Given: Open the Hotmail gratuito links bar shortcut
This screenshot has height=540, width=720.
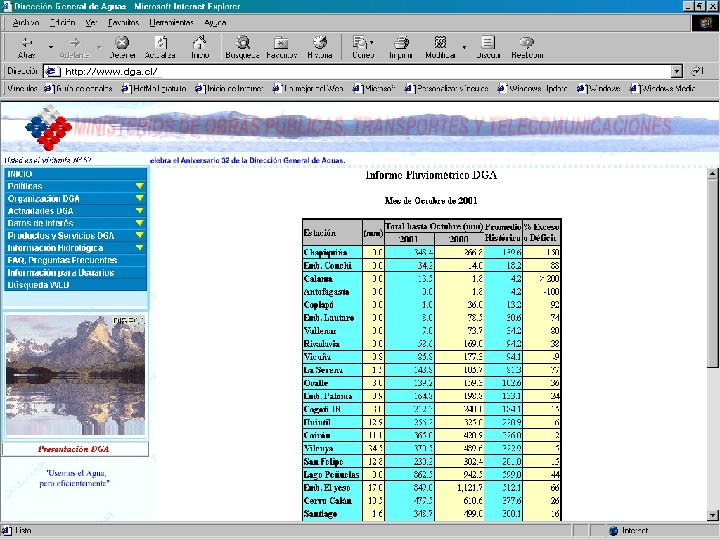Looking at the screenshot, I should pos(154,88).
